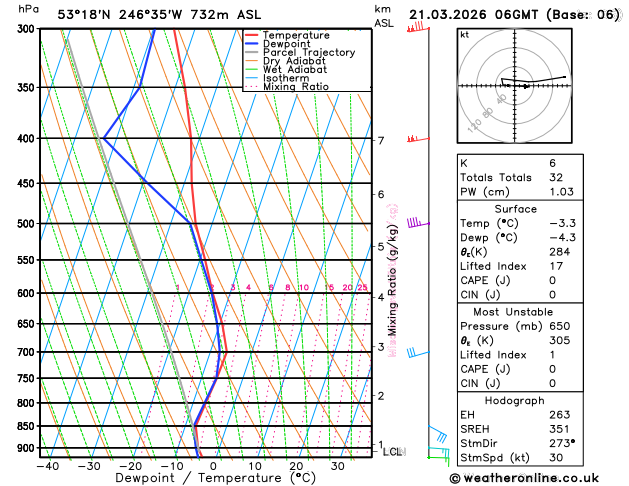The image size is (629, 486).
Task: Click the Most Unstable theta-e value 305
Action: click(560, 340)
